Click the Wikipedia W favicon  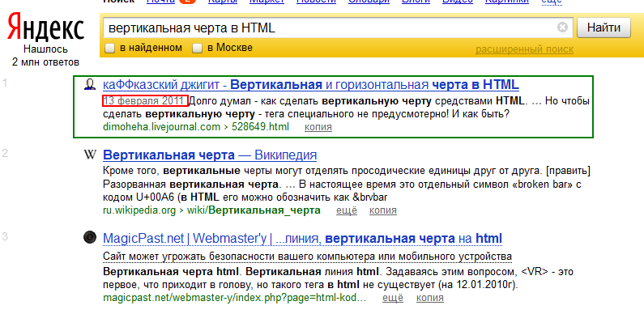[x=90, y=155]
